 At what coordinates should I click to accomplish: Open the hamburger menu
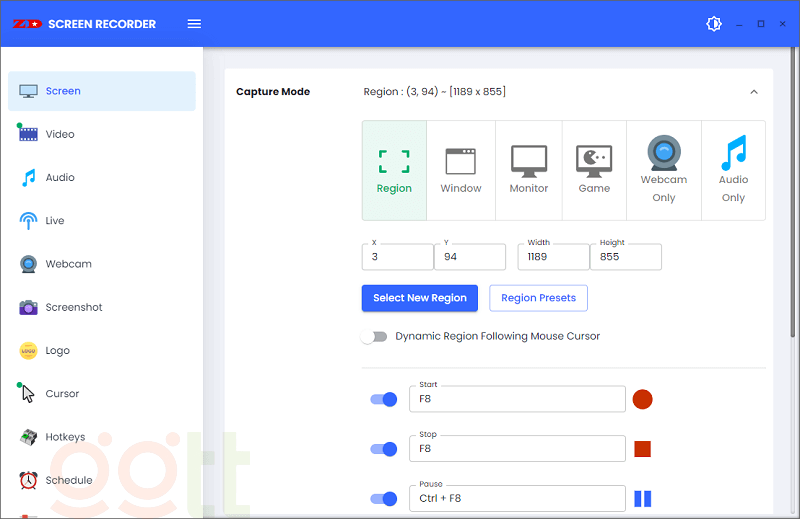point(194,24)
